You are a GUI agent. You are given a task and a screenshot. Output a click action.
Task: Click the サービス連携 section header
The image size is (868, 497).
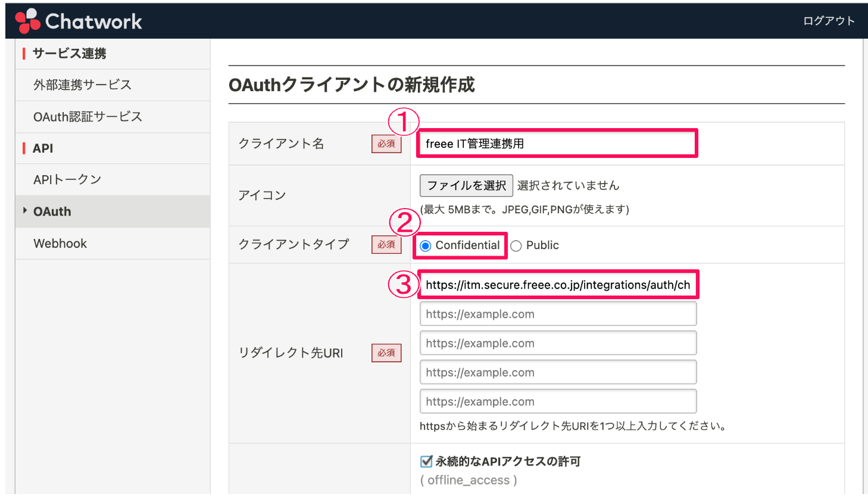click(70, 53)
